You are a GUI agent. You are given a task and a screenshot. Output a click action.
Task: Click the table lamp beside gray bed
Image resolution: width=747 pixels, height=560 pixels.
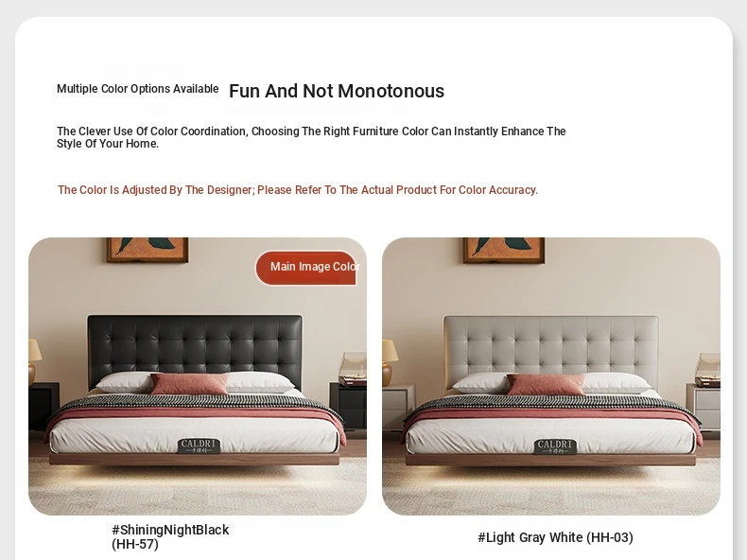(390, 362)
